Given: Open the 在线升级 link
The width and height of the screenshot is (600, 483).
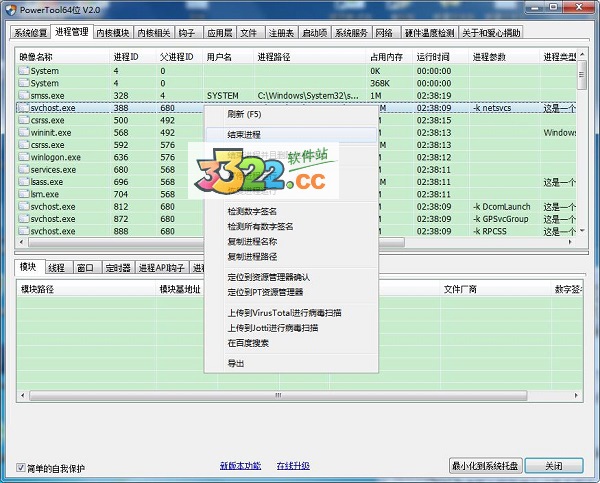Looking at the screenshot, I should [x=293, y=465].
